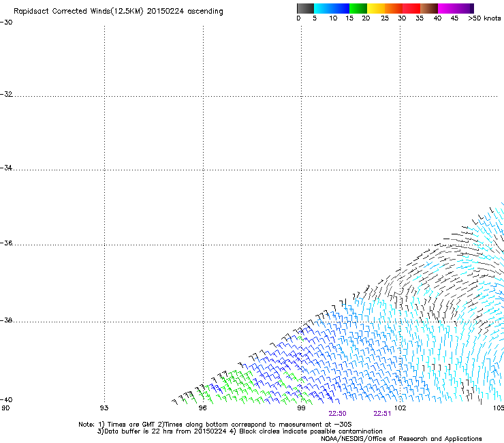Click the legend tick label '45'
The height and width of the screenshot is (443, 504).
(x=454, y=18)
